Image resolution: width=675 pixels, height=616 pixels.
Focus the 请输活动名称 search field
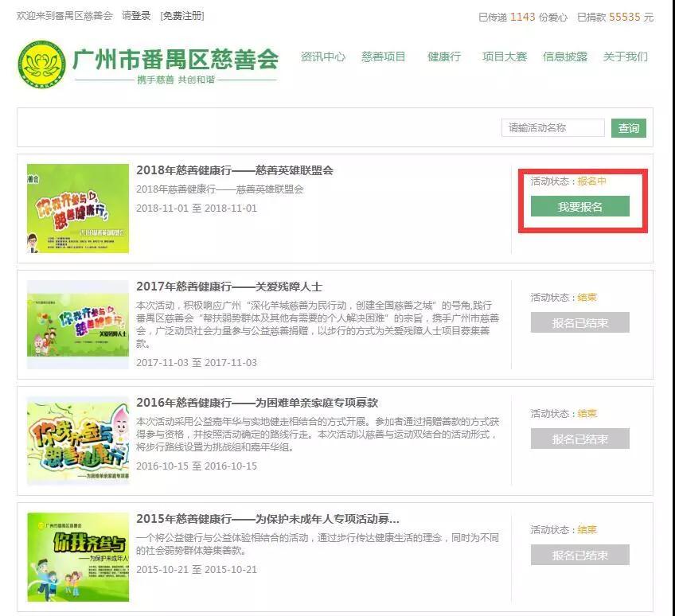[x=553, y=128]
